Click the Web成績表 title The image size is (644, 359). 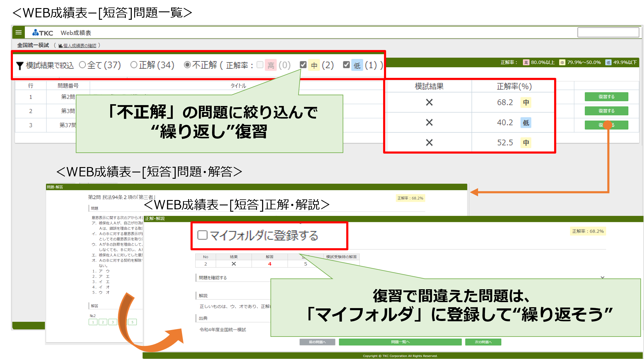pyautogui.click(x=76, y=33)
